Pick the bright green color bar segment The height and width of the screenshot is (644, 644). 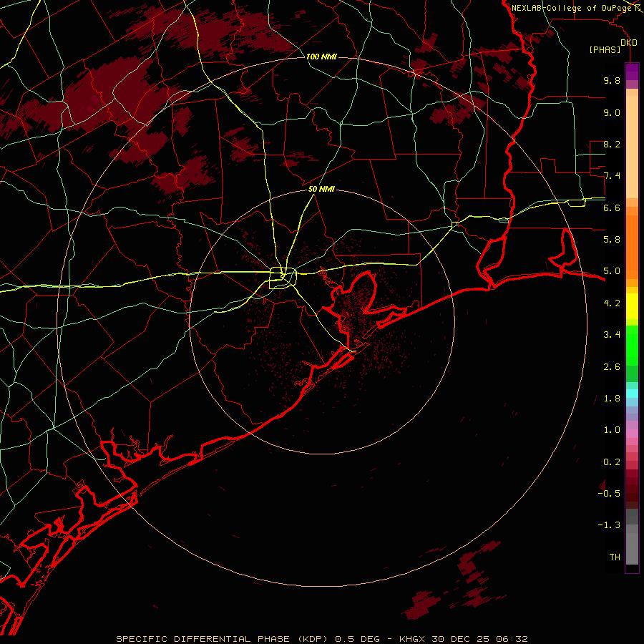point(632,345)
